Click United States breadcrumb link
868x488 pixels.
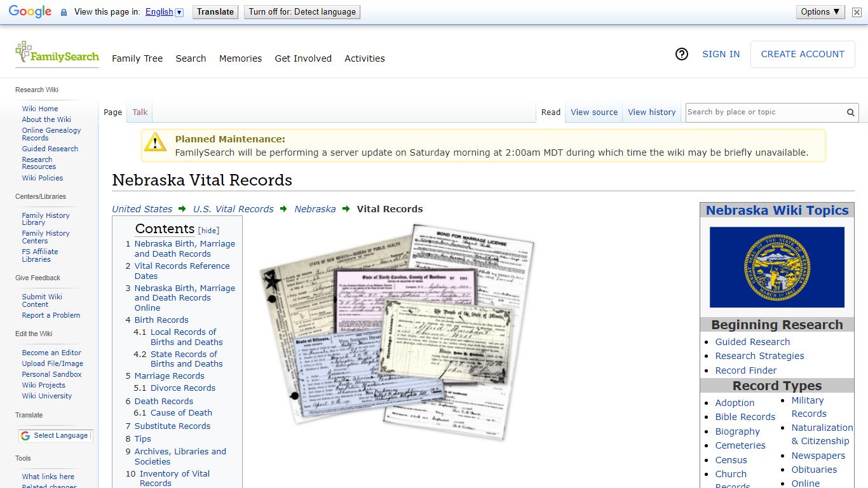click(142, 209)
